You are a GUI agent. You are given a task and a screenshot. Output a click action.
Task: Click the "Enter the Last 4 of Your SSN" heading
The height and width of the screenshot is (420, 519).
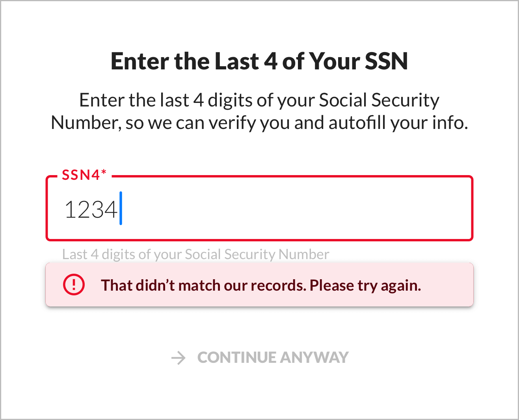[259, 62]
